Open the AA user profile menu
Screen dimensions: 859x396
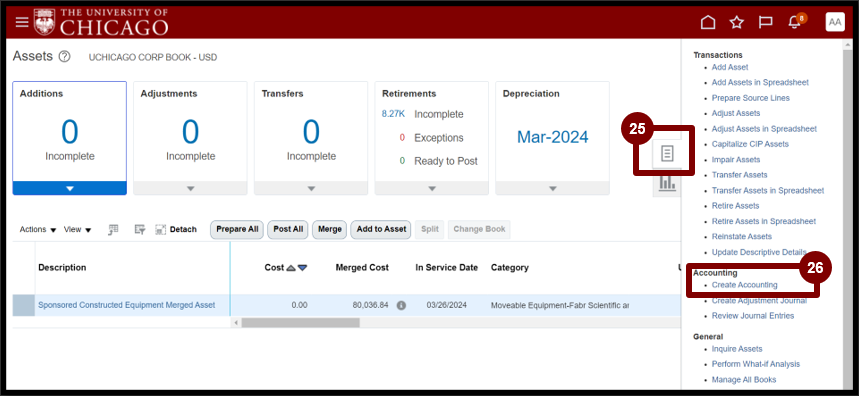tap(835, 22)
